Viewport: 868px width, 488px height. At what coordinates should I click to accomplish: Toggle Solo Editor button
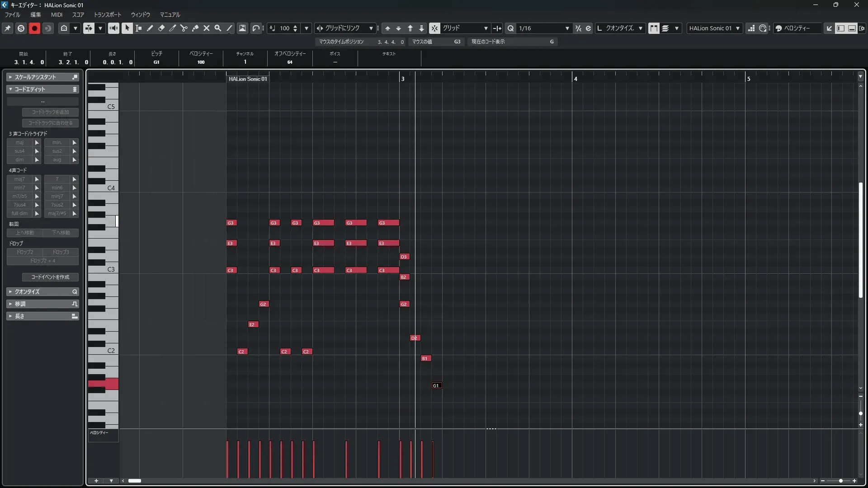coord(21,28)
